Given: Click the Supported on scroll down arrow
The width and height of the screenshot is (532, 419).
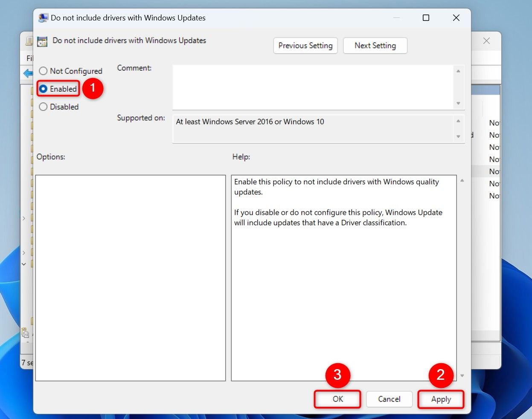Looking at the screenshot, I should (458, 136).
